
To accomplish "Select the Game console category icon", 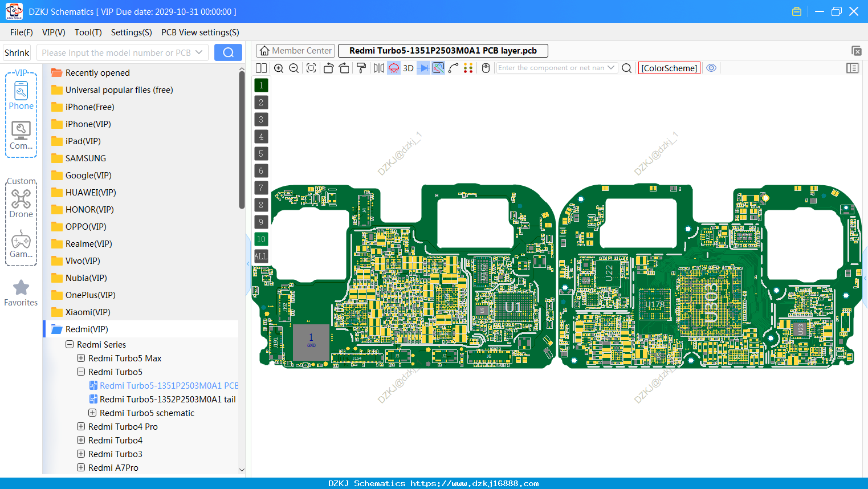I will pyautogui.click(x=21, y=244).
